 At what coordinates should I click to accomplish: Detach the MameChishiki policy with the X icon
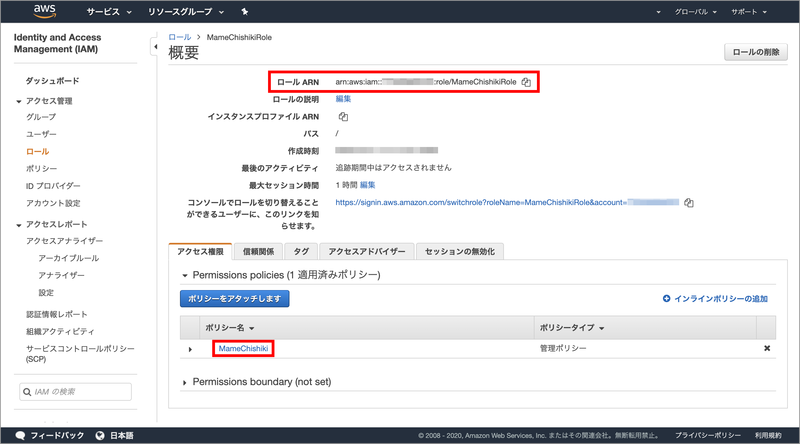[767, 349]
